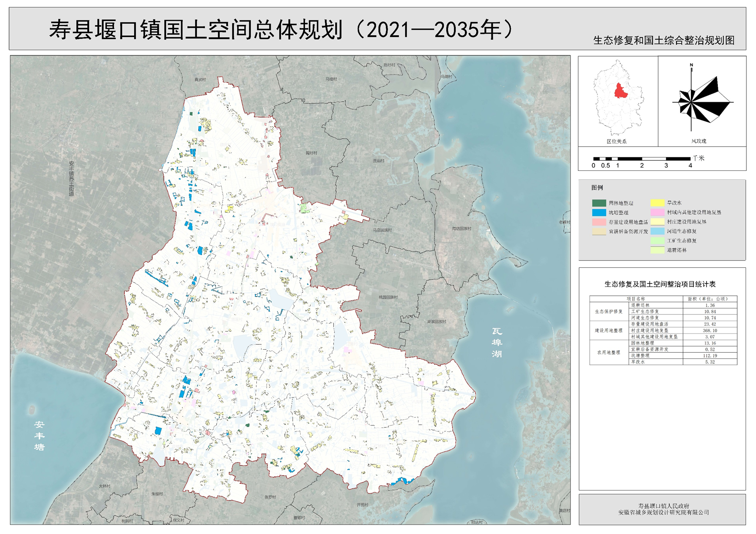Click the light green 工矿生态修复 legend swatch
756x534 pixels.
point(657,240)
